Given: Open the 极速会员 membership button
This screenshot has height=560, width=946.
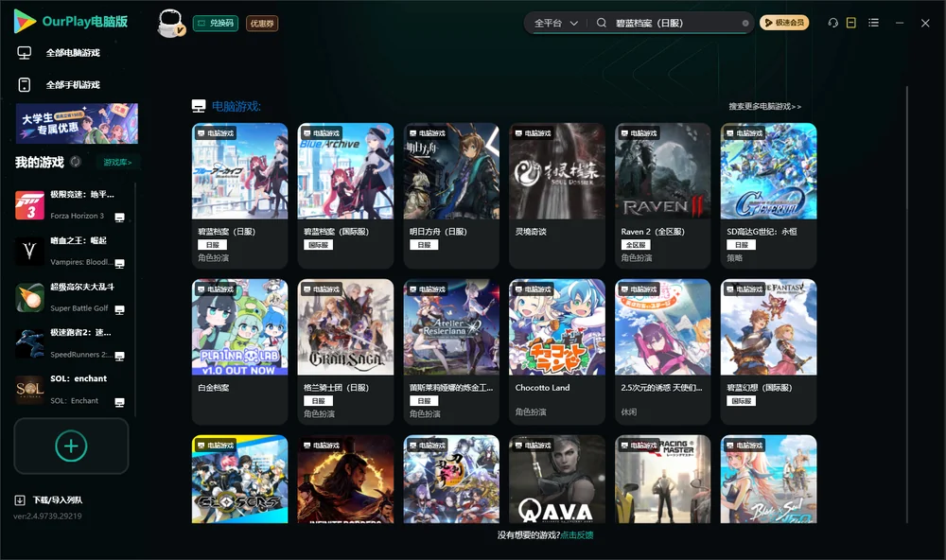Looking at the screenshot, I should [x=784, y=23].
